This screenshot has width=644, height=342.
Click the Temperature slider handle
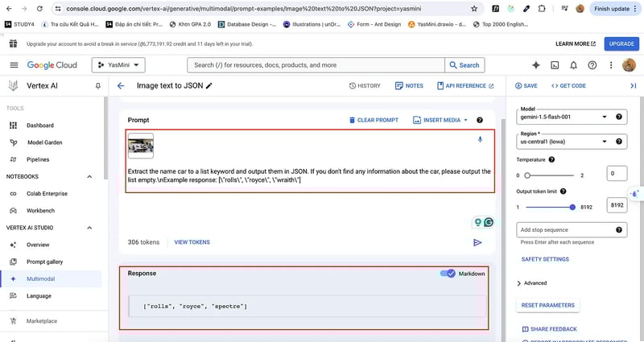tap(527, 175)
